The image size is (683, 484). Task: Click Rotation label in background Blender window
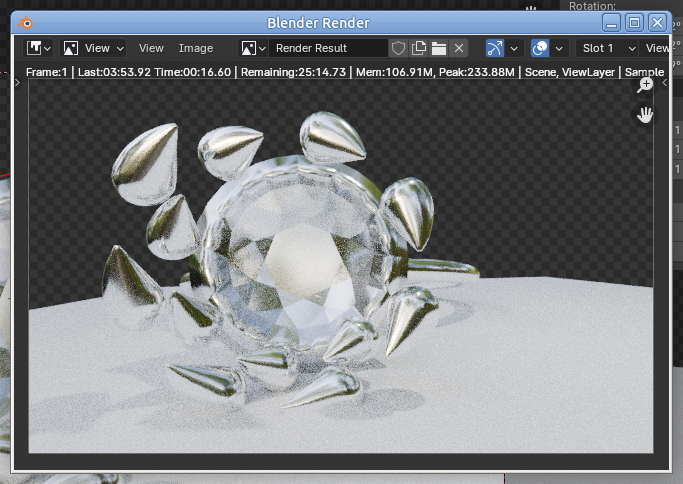point(592,6)
